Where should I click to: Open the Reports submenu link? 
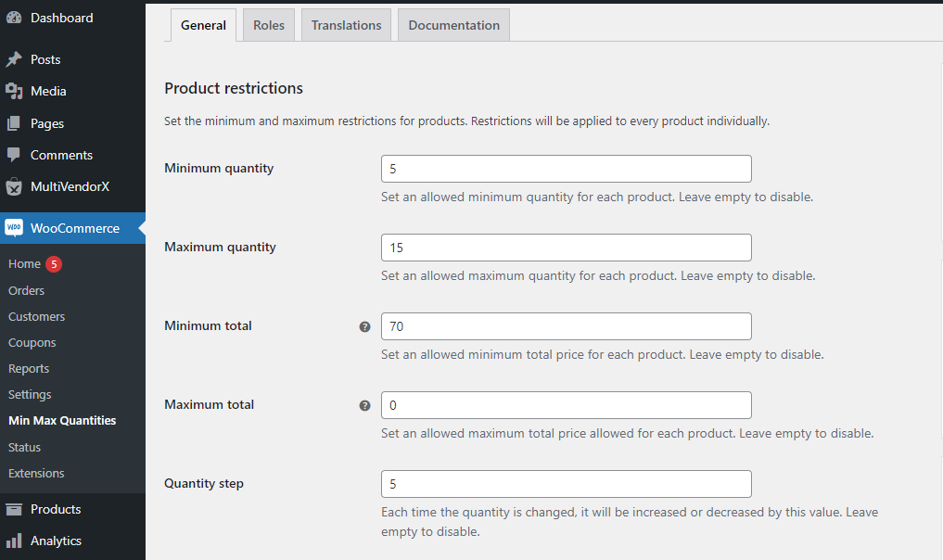coord(29,369)
